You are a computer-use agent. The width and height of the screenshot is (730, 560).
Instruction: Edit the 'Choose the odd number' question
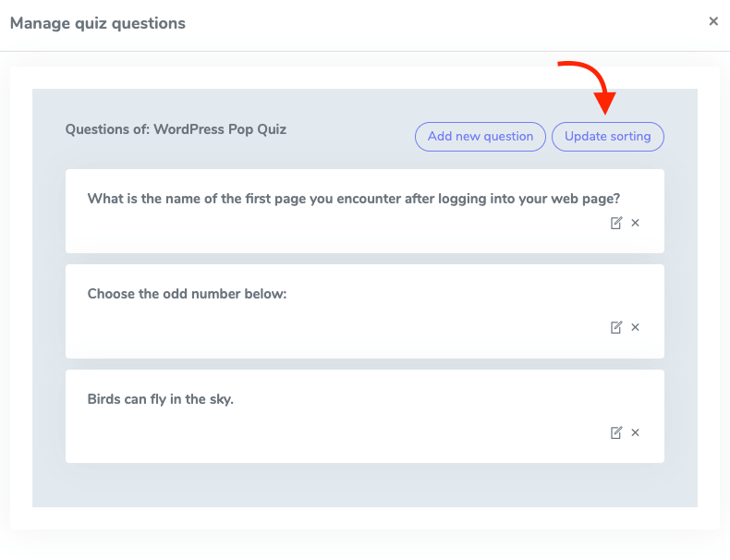[616, 327]
